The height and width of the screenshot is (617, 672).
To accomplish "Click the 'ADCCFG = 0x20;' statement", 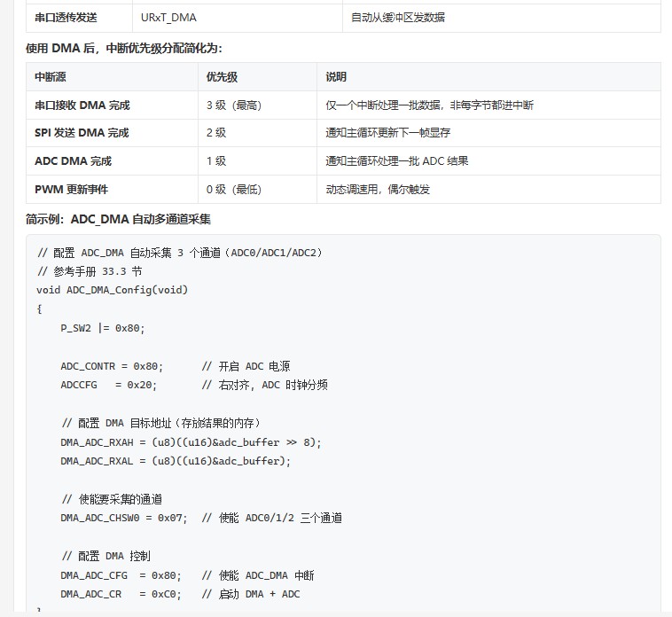I will (x=109, y=386).
